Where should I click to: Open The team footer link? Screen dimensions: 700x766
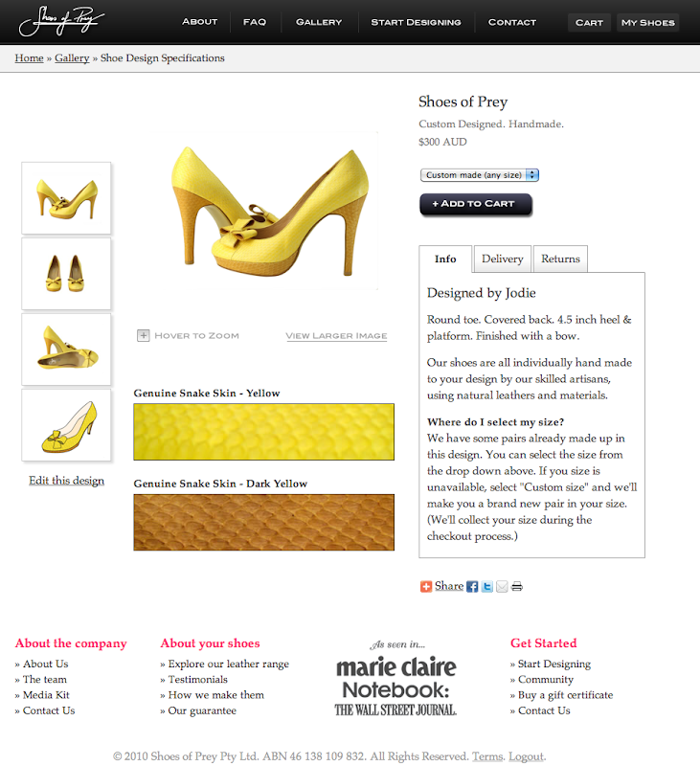point(44,680)
